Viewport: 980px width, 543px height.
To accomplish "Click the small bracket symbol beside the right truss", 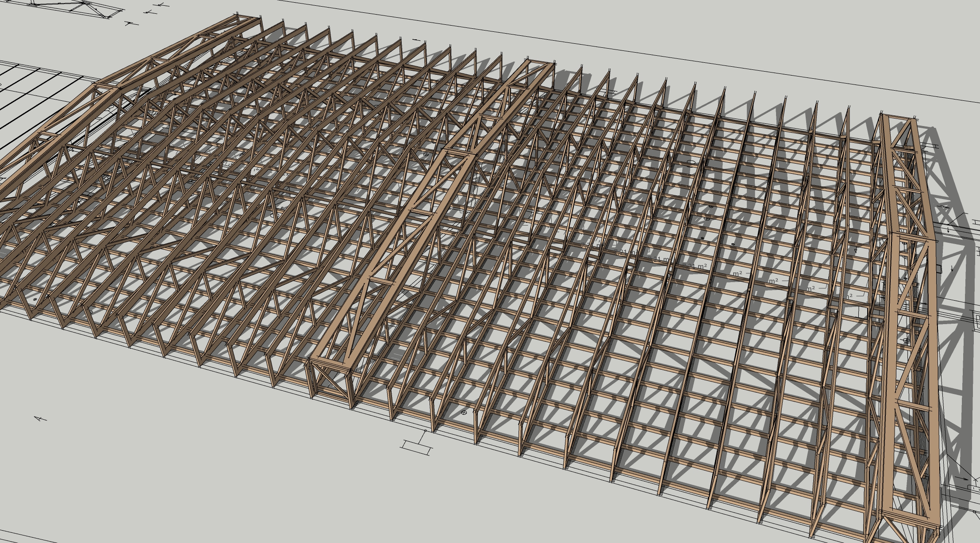I will pos(939,269).
